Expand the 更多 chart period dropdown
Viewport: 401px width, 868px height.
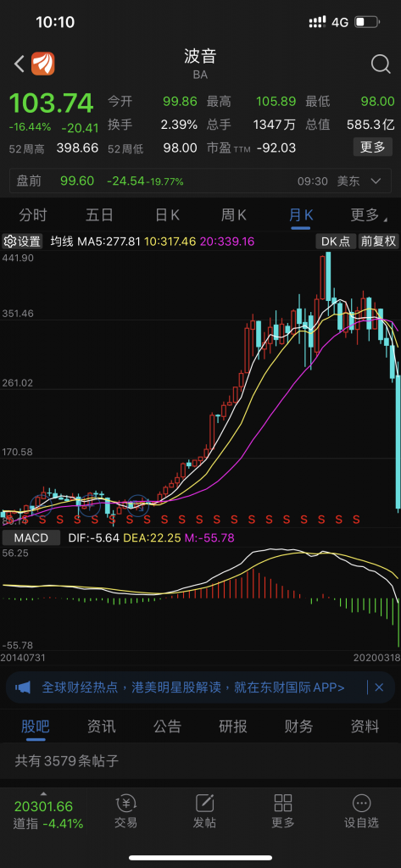point(368,214)
